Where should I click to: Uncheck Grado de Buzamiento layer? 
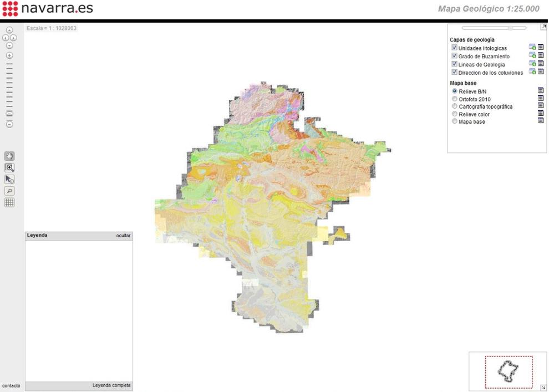[454, 56]
